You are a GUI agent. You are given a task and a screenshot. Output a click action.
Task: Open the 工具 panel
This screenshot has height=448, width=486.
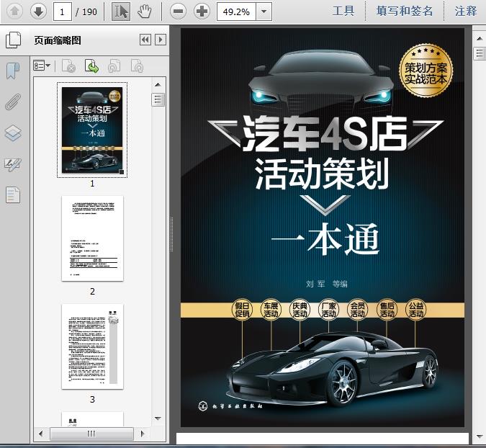click(x=343, y=11)
